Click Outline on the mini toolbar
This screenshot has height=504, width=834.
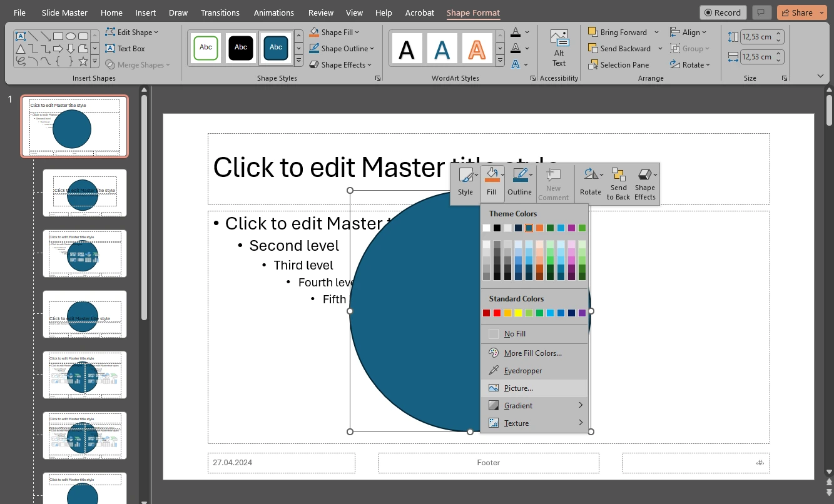pos(519,183)
